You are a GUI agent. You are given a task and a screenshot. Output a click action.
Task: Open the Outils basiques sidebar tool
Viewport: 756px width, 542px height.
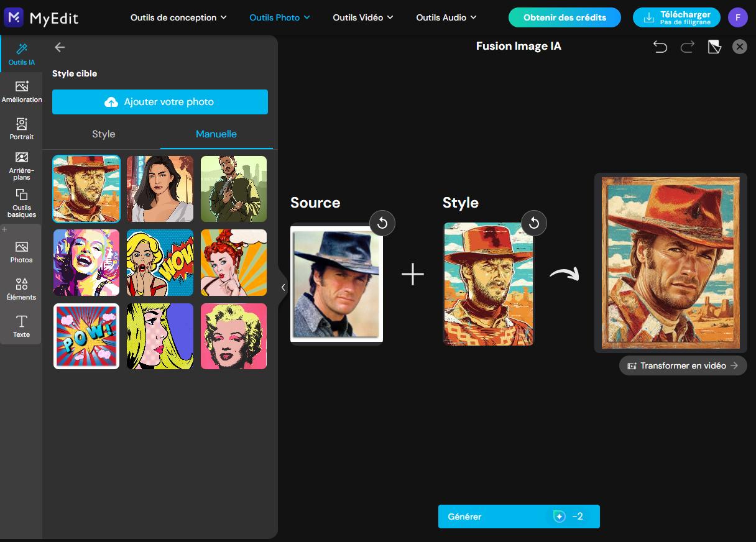(x=22, y=203)
